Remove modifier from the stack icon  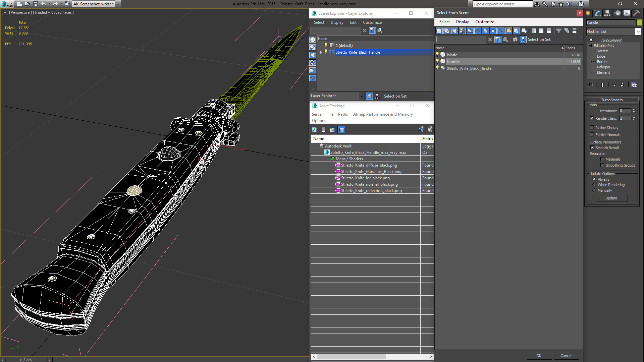coord(622,85)
